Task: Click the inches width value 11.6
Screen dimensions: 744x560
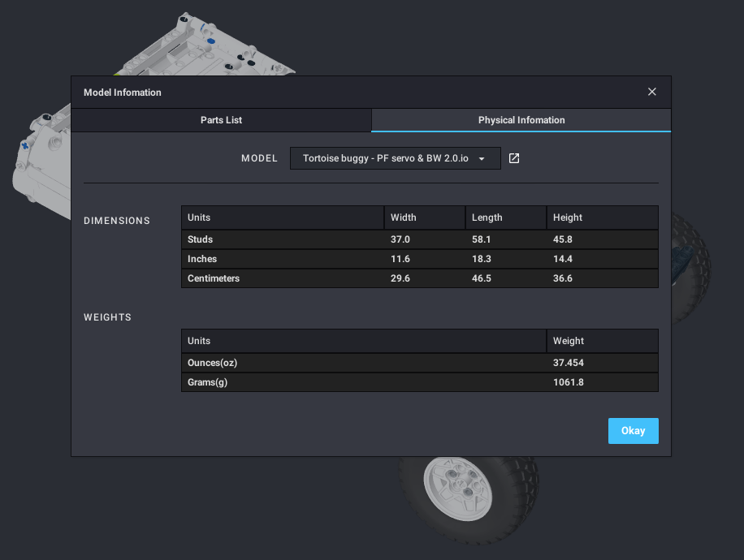Action: pos(400,258)
